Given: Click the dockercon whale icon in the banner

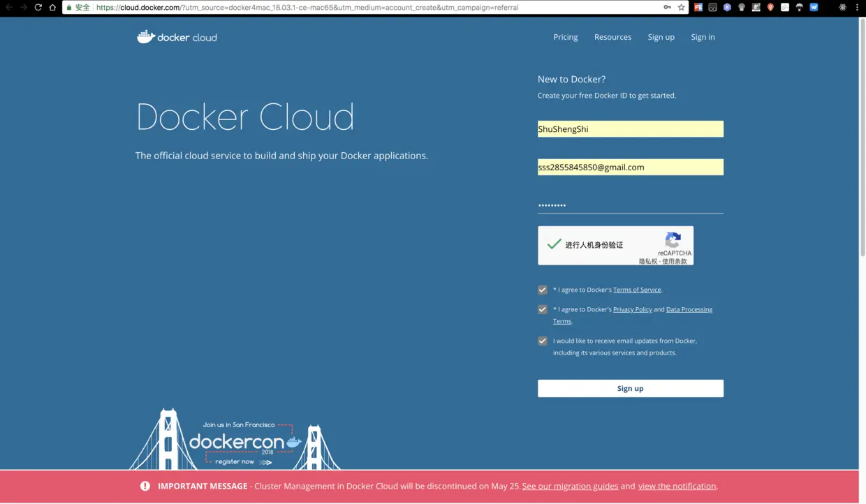Looking at the screenshot, I should pos(293,441).
